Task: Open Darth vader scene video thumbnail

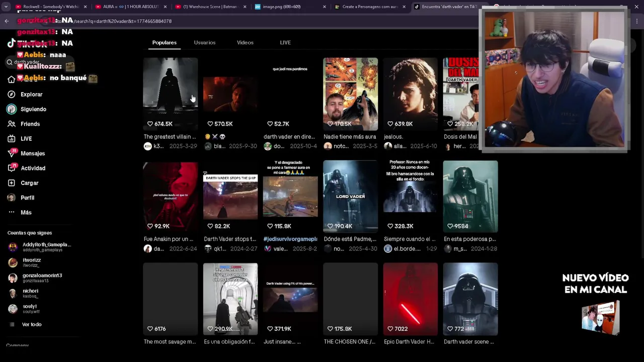Action: pyautogui.click(x=470, y=299)
